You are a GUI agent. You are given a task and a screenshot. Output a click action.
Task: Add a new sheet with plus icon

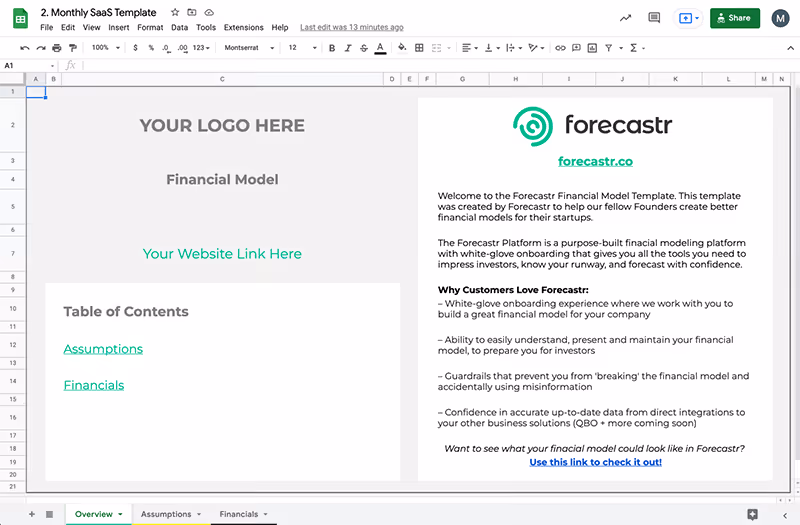32,514
